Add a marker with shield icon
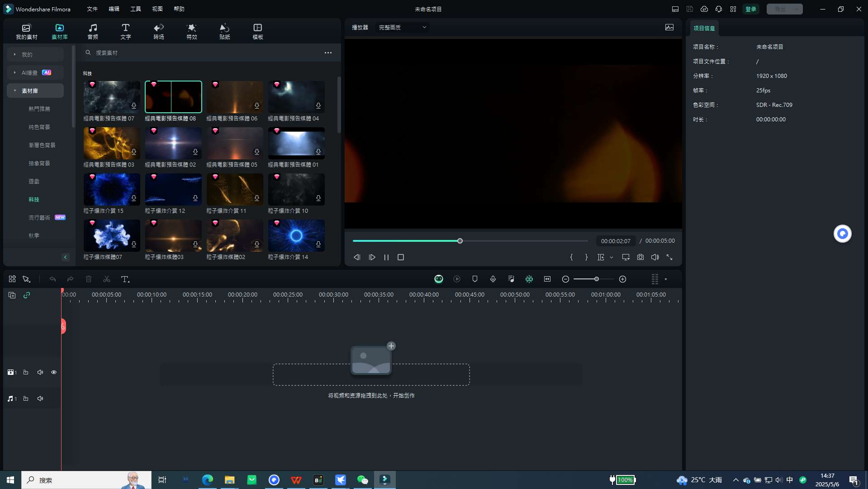The image size is (868, 489). point(475,279)
